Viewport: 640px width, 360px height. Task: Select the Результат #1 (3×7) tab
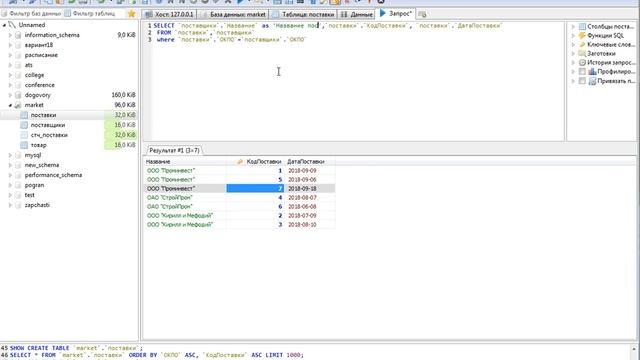pyautogui.click(x=174, y=151)
